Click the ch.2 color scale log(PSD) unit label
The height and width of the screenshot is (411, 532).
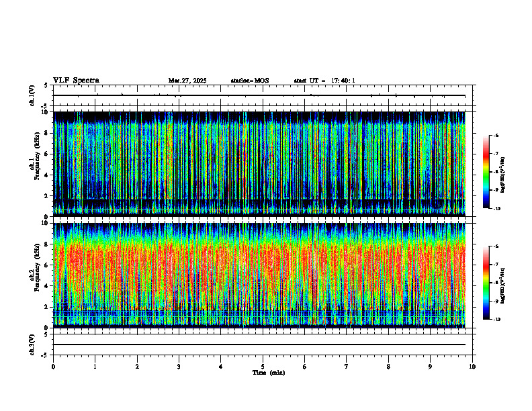(503, 286)
